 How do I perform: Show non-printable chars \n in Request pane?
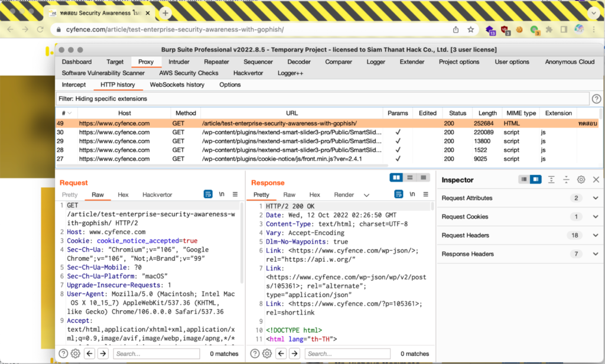pyautogui.click(x=222, y=194)
